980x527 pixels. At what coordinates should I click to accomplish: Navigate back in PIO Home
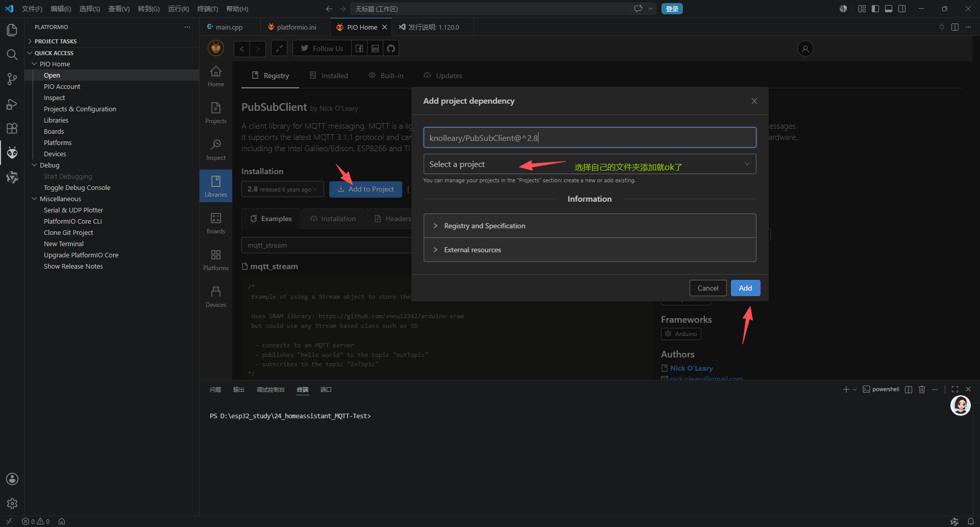[x=242, y=49]
